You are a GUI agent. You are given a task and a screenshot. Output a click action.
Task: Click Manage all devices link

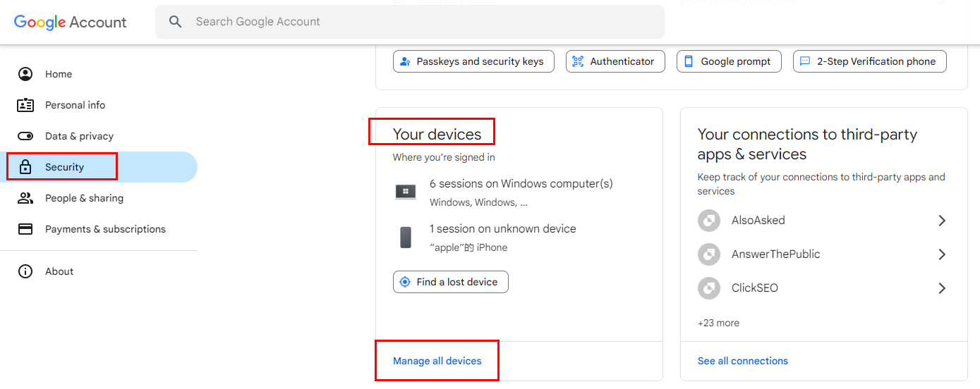coord(437,361)
